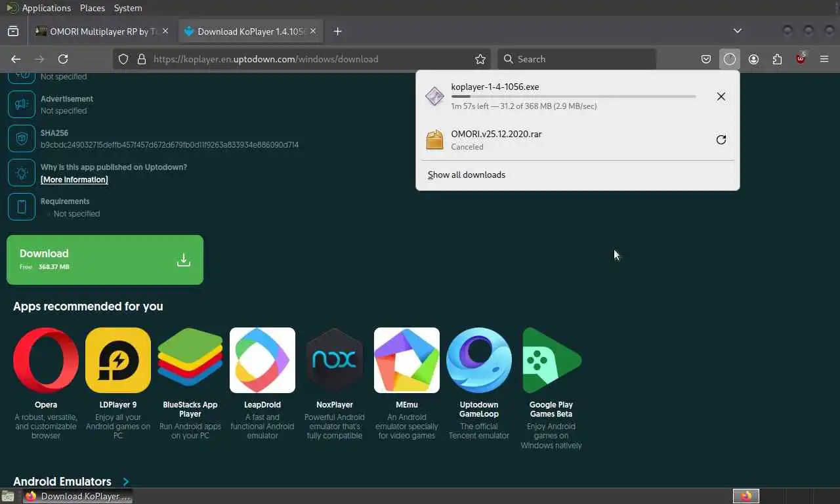Open a new tab
Image resolution: width=840 pixels, height=504 pixels.
337,31
